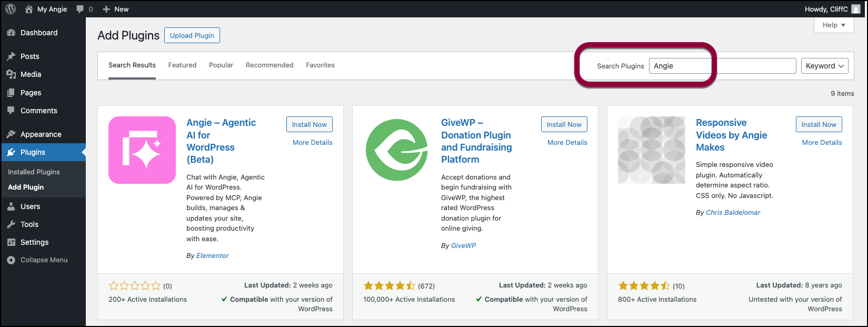This screenshot has width=868, height=327.
Task: Open the New content menu
Action: [x=116, y=9]
